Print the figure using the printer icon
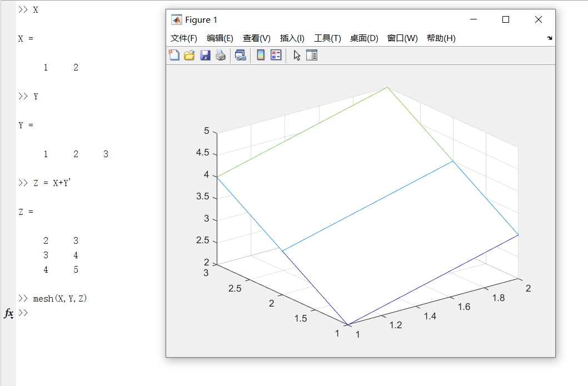 tap(221, 55)
